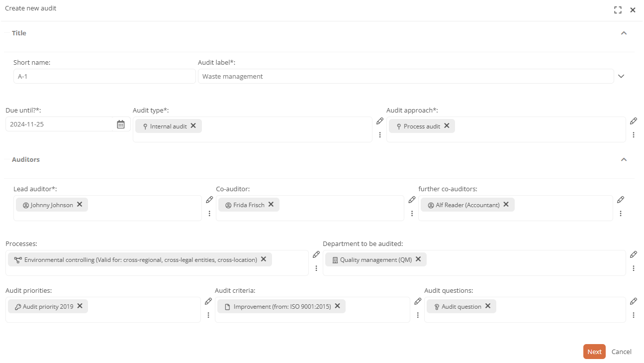Toggle fullscreen mode for the dialog
Viewport: 644px width, 363px height.
618,10
